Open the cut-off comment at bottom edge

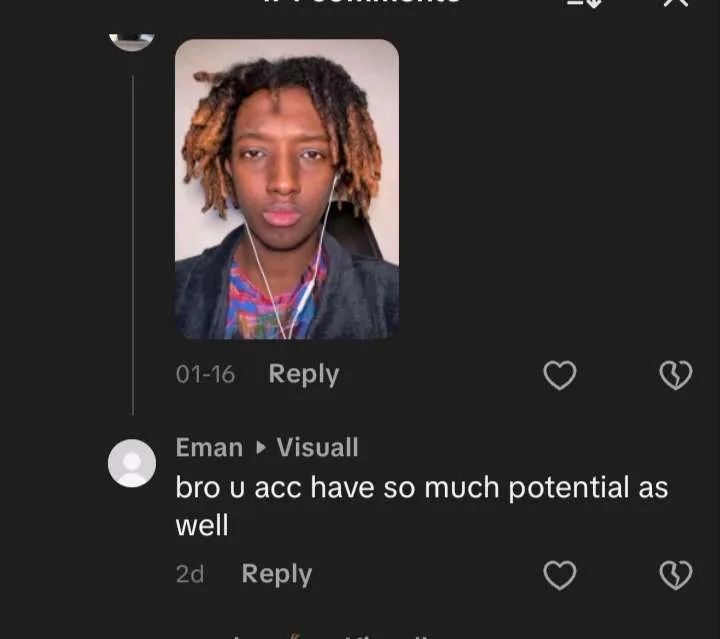pyautogui.click(x=331, y=637)
